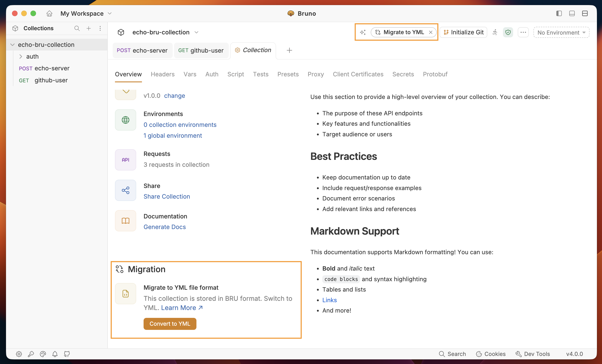Open the No Environment dropdown

(561, 33)
